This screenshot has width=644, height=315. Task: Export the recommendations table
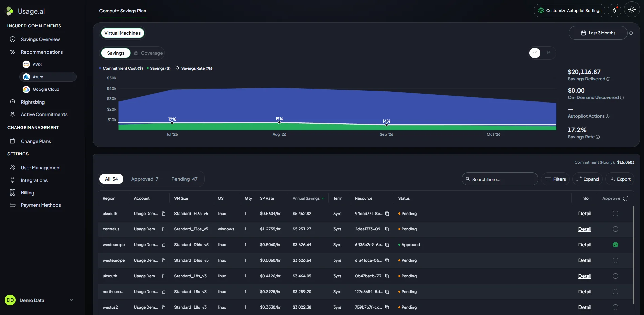point(620,179)
